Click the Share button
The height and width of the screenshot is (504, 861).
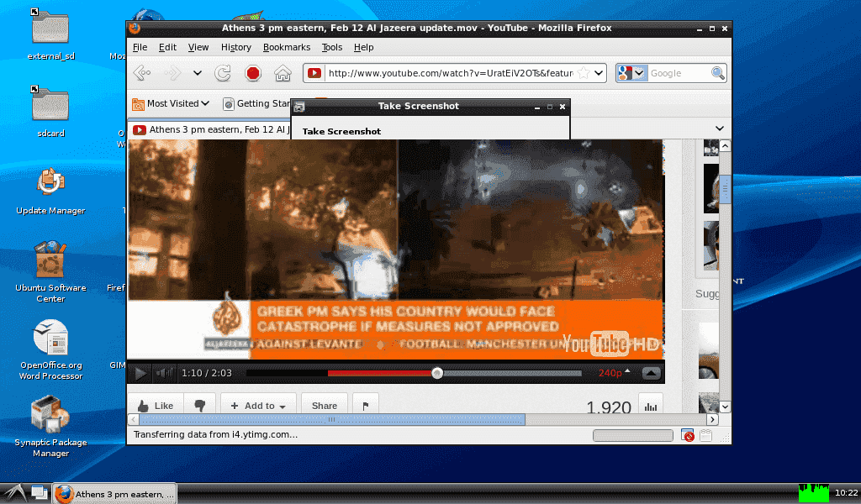pyautogui.click(x=325, y=406)
